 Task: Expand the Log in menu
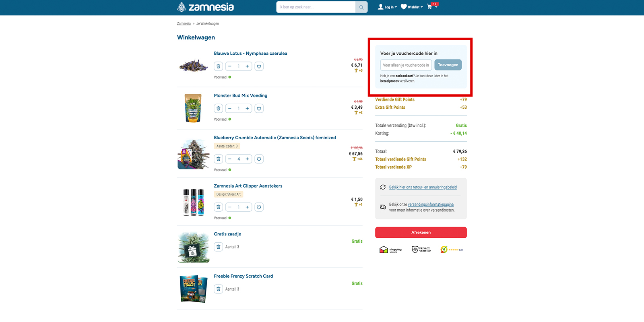[387, 7]
